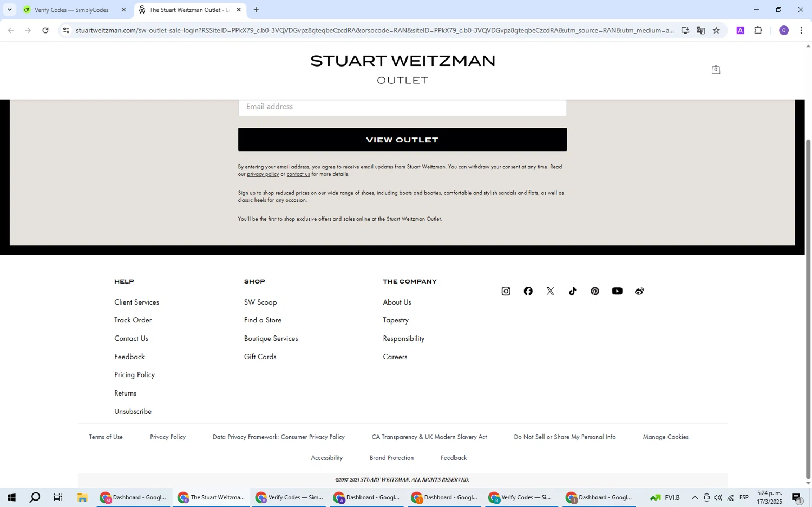Image resolution: width=812 pixels, height=507 pixels.
Task: Open File Explorer from the taskbar
Action: click(x=82, y=497)
